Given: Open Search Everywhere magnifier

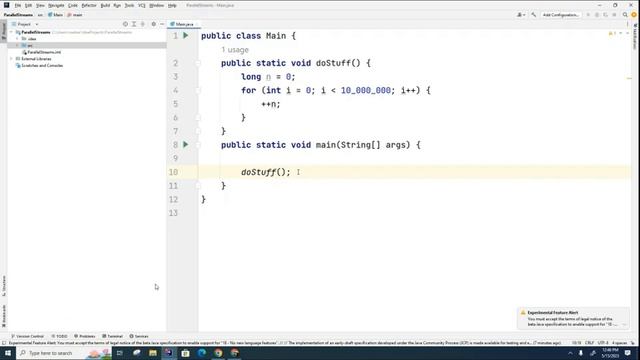Looking at the screenshot, I should 625,15.
